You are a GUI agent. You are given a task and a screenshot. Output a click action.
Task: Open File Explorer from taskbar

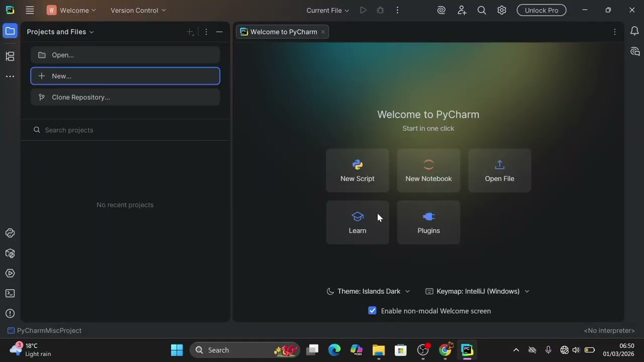pyautogui.click(x=378, y=350)
